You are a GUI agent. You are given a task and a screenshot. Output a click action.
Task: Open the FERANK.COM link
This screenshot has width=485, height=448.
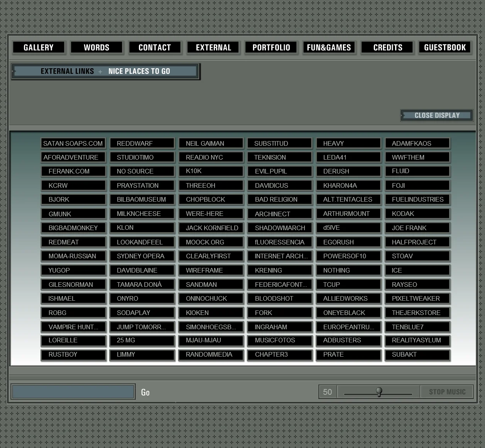pyautogui.click(x=73, y=171)
